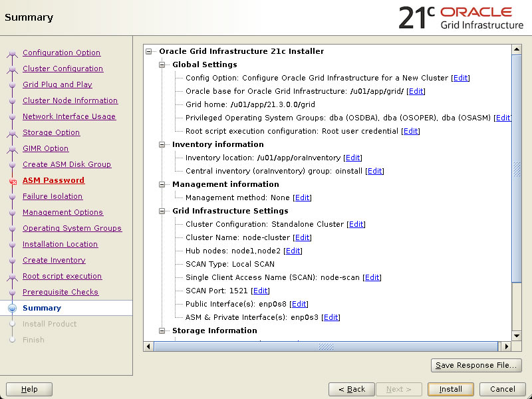This screenshot has height=399, width=532.
Task: Open the Management Options step
Action: tap(63, 212)
